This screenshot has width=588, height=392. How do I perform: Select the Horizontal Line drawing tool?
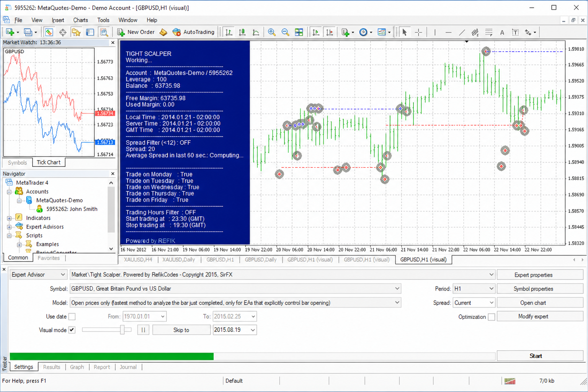[x=448, y=32]
